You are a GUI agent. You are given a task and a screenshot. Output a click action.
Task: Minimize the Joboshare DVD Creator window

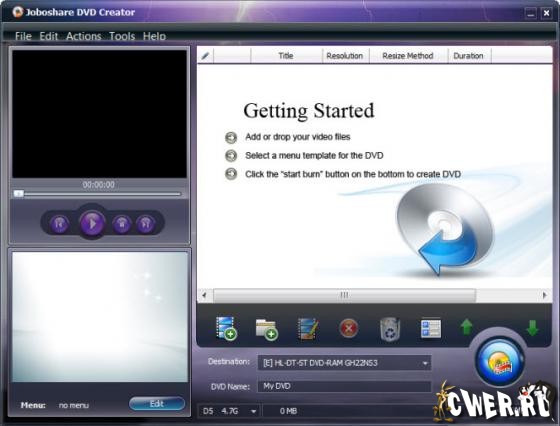click(x=531, y=13)
